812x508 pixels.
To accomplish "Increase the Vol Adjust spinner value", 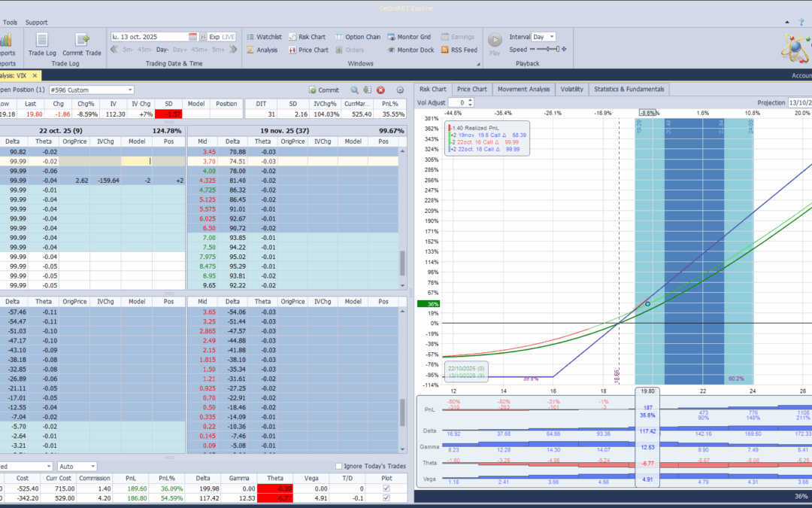I will tap(470, 101).
